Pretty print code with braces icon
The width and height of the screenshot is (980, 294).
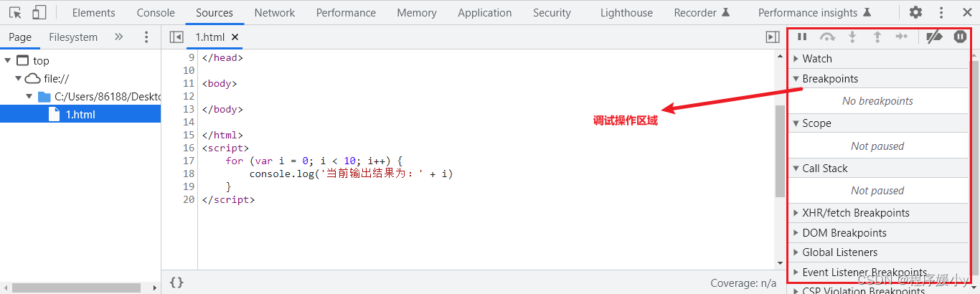point(176,283)
